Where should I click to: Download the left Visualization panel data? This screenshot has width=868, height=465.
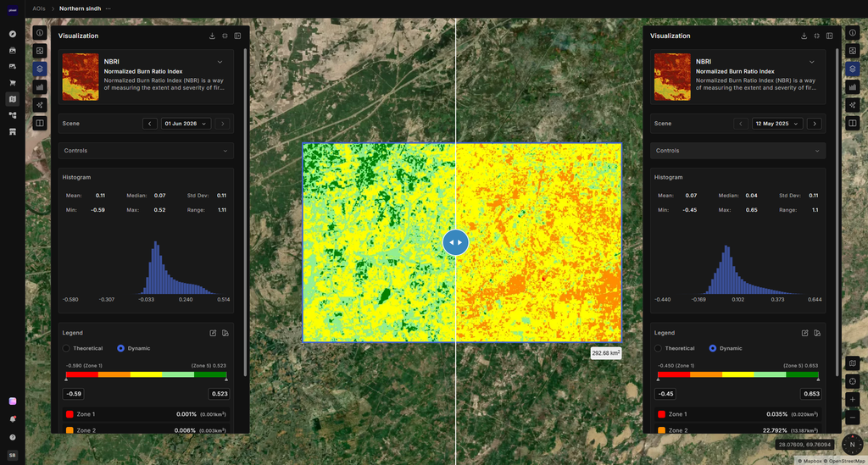pyautogui.click(x=212, y=36)
